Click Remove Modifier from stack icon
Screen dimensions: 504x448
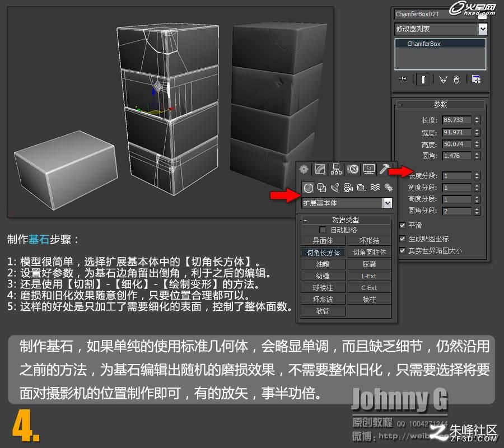point(456,80)
